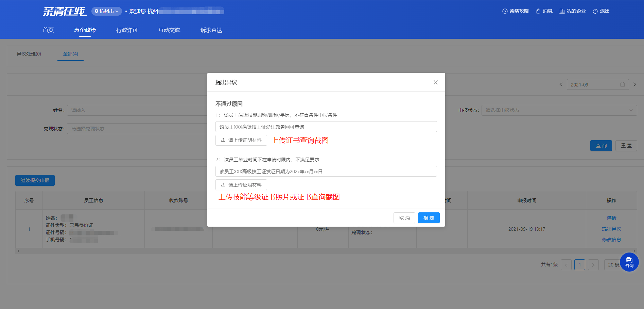Click the first reason explanation text field
The height and width of the screenshot is (309, 644).
[x=326, y=127]
